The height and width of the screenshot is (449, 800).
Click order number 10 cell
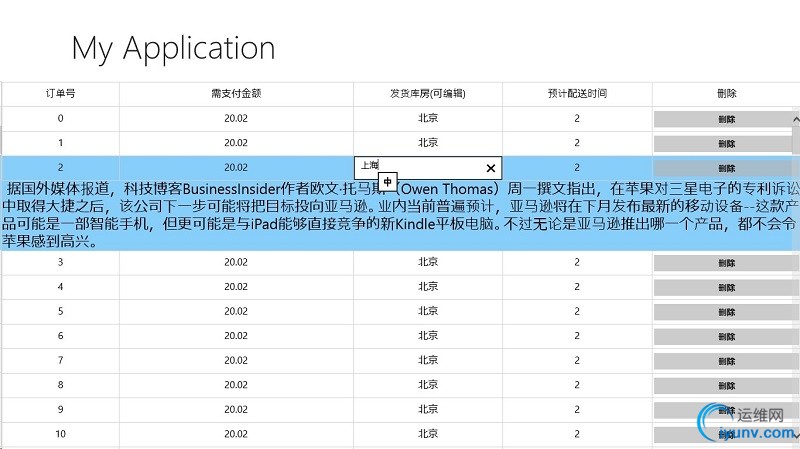tap(61, 434)
